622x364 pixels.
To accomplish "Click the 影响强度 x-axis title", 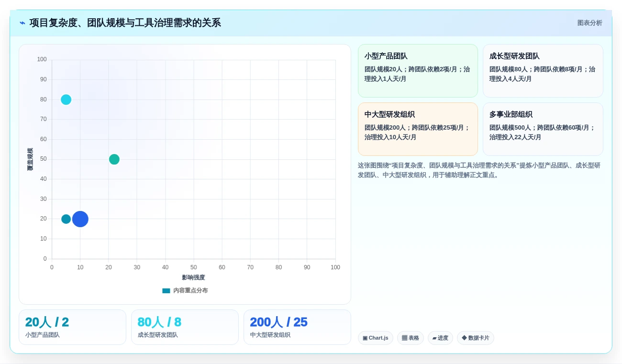I will coord(193,277).
